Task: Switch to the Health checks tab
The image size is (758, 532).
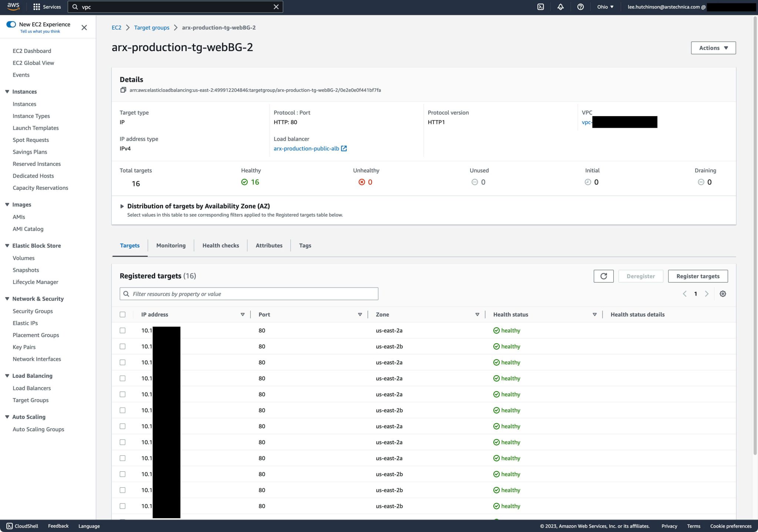Action: tap(221, 246)
